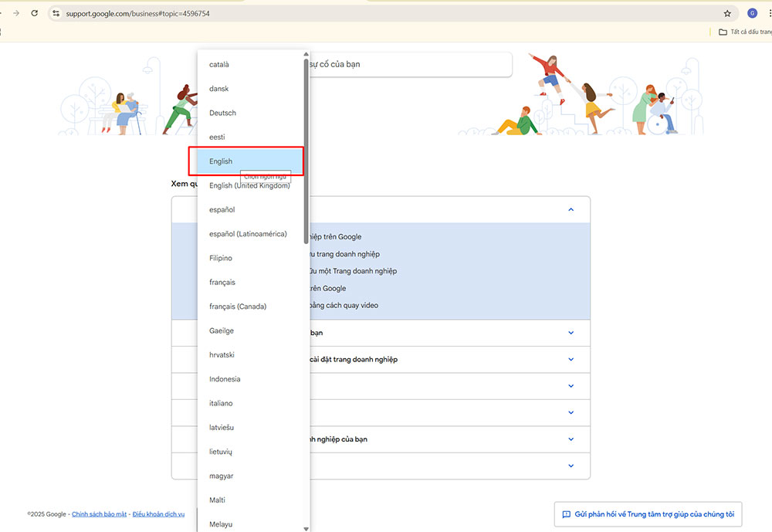Screen dimensions: 772x532
Task: Reload the page with the refresh icon
Action: 35,13
